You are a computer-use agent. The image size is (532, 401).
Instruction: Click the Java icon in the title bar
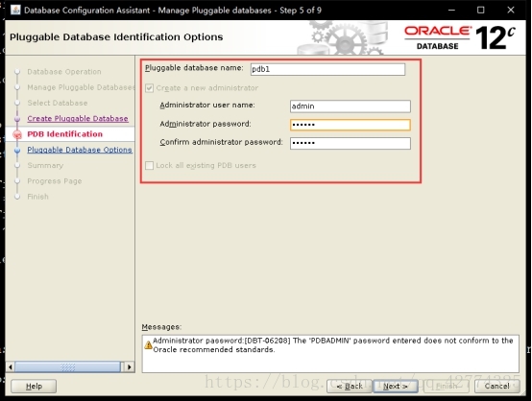[x=15, y=10]
